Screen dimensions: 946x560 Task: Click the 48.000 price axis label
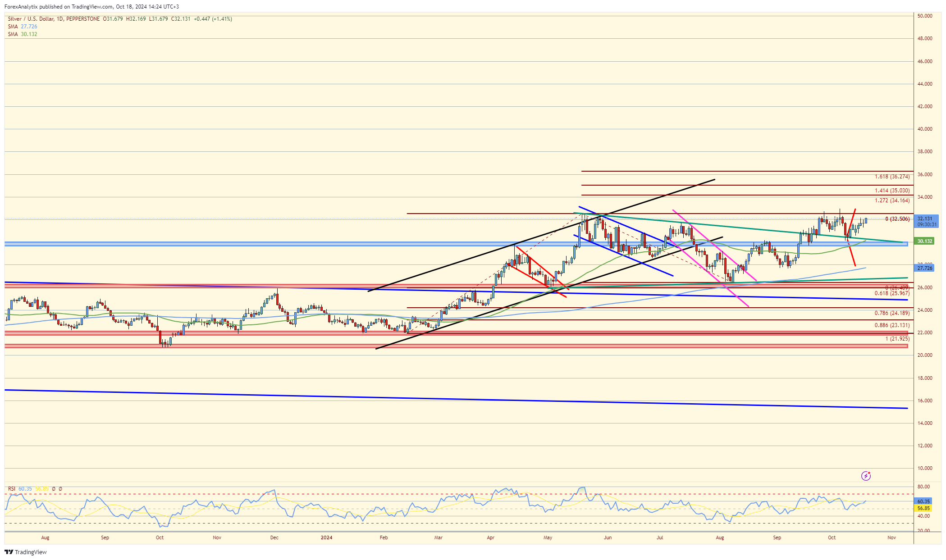925,39
